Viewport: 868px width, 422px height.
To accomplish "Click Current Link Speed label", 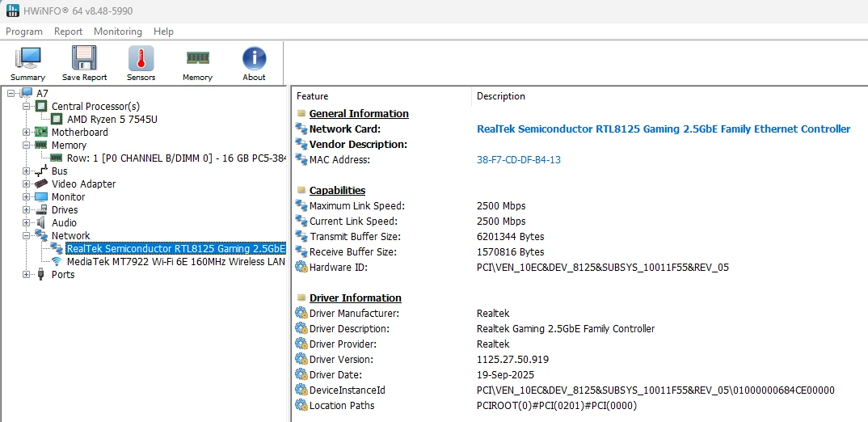I will [354, 221].
